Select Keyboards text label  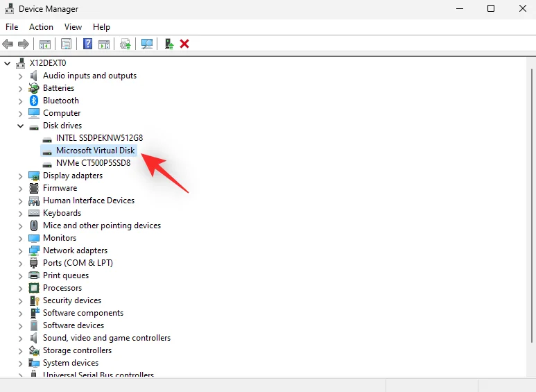tap(62, 213)
